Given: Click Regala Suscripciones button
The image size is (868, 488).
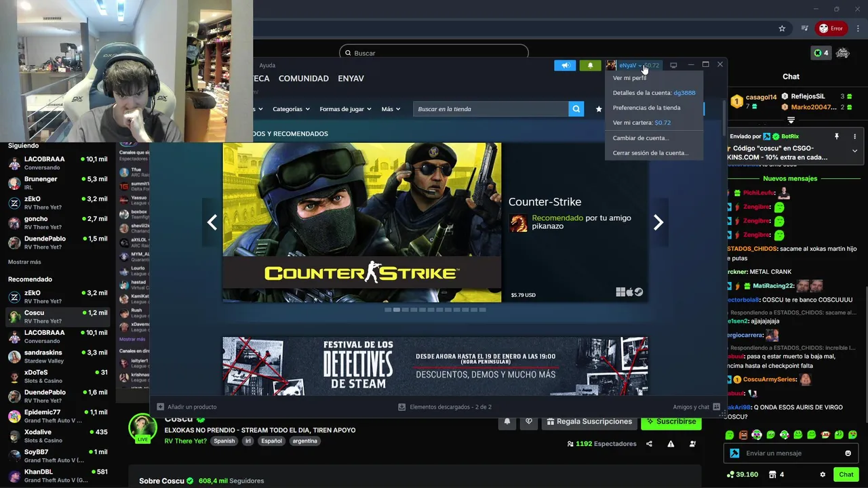Looking at the screenshot, I should [589, 422].
